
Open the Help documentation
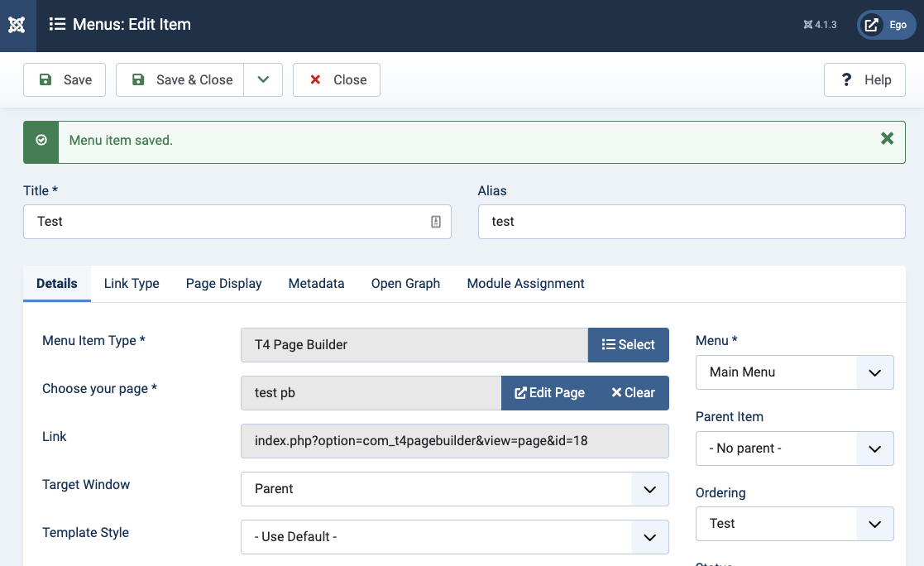[x=865, y=80]
